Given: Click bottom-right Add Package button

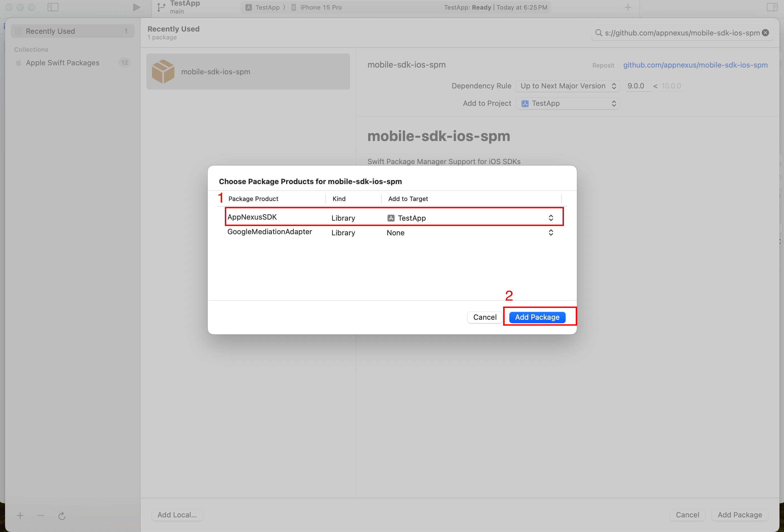Looking at the screenshot, I should pos(740,515).
